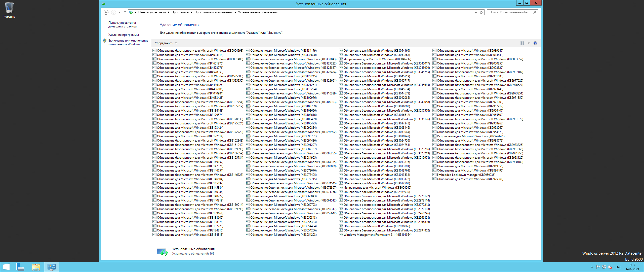Select the security update KB3097992
The width and height of the screenshot is (644, 272).
291,132
